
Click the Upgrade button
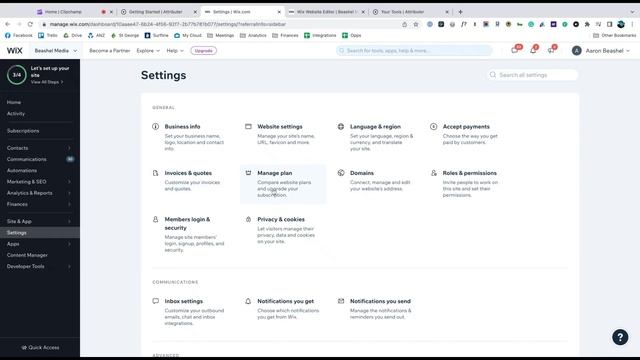tap(204, 51)
